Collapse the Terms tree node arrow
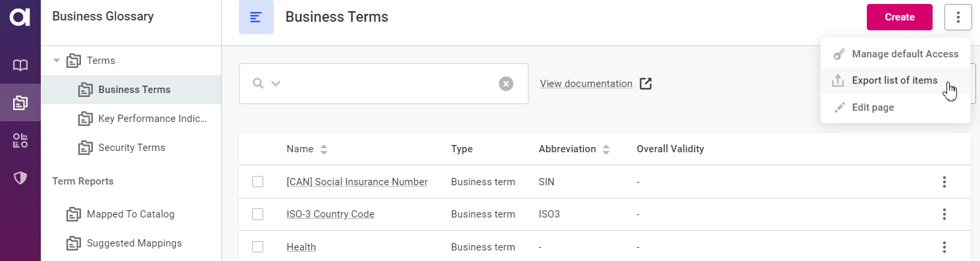The height and width of the screenshot is (261, 980). (57, 61)
